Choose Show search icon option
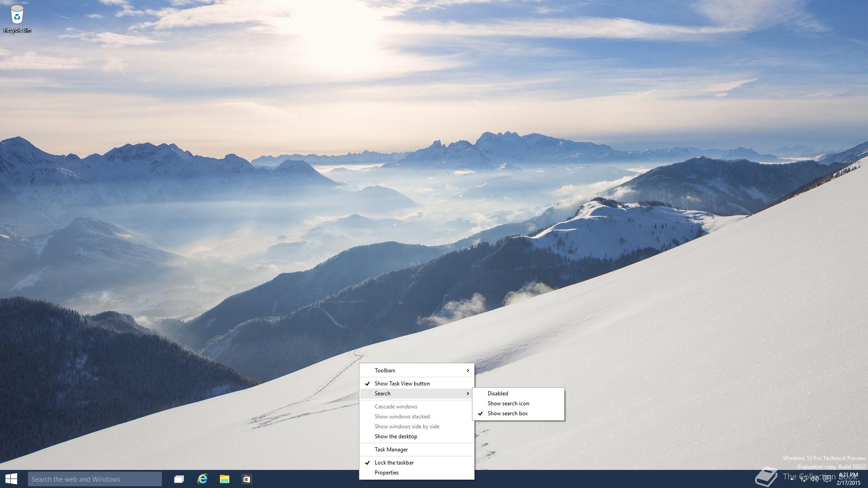The height and width of the screenshot is (488, 868). 508,404
